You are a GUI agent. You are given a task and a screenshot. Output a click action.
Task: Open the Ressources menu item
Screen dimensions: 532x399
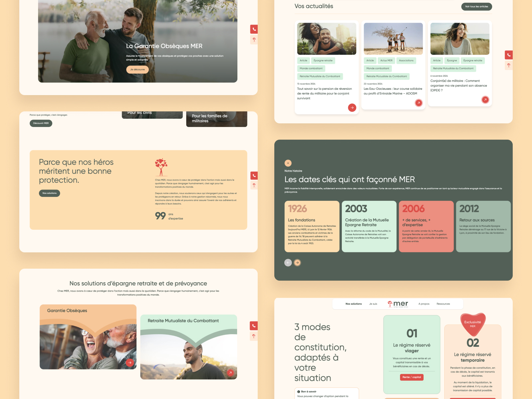(x=443, y=304)
